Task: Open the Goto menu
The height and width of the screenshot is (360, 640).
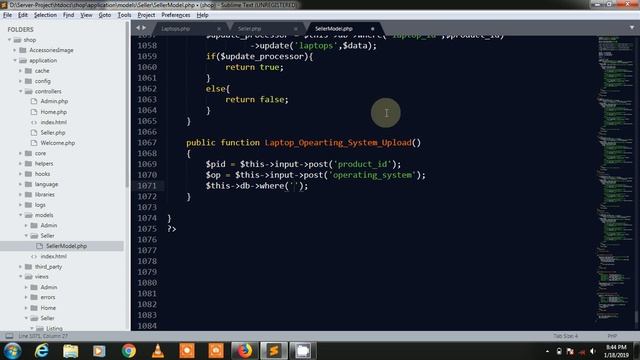Action: click(104, 15)
